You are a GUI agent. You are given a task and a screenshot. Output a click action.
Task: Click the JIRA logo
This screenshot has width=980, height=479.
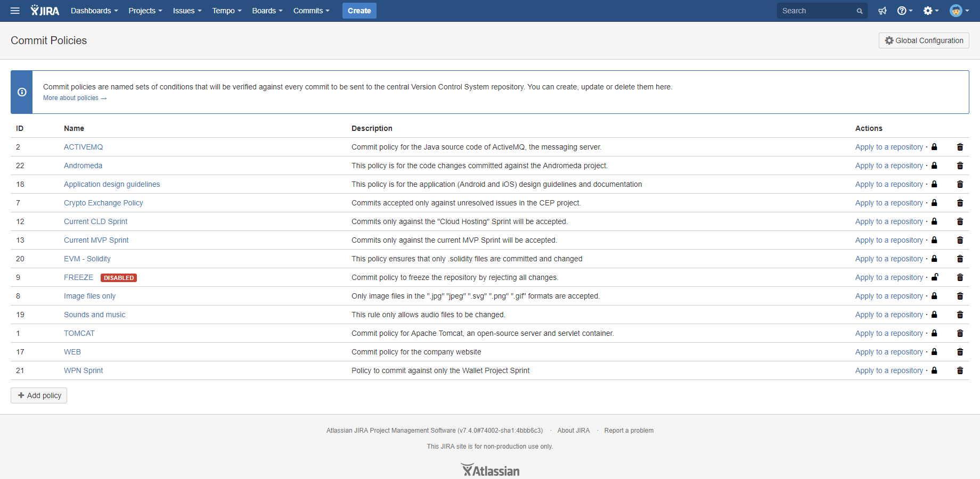pyautogui.click(x=45, y=11)
